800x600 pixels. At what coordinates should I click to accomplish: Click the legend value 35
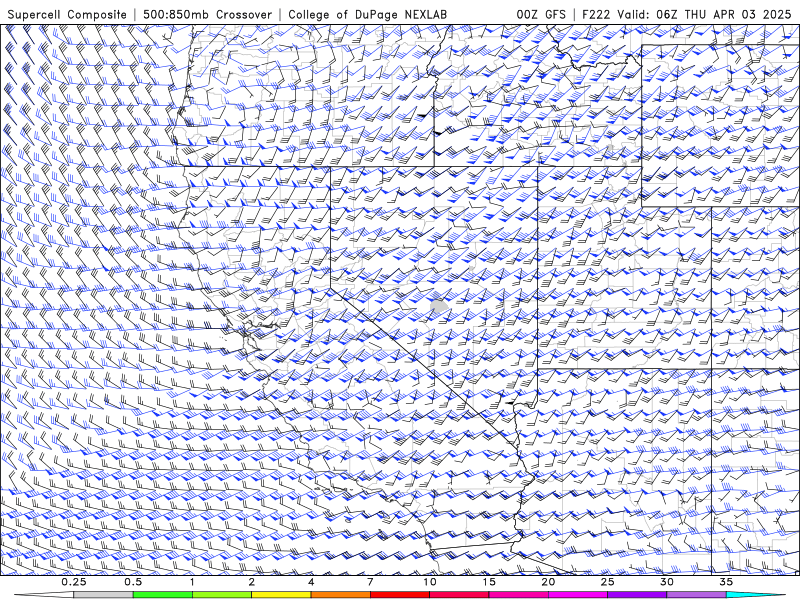pos(726,582)
